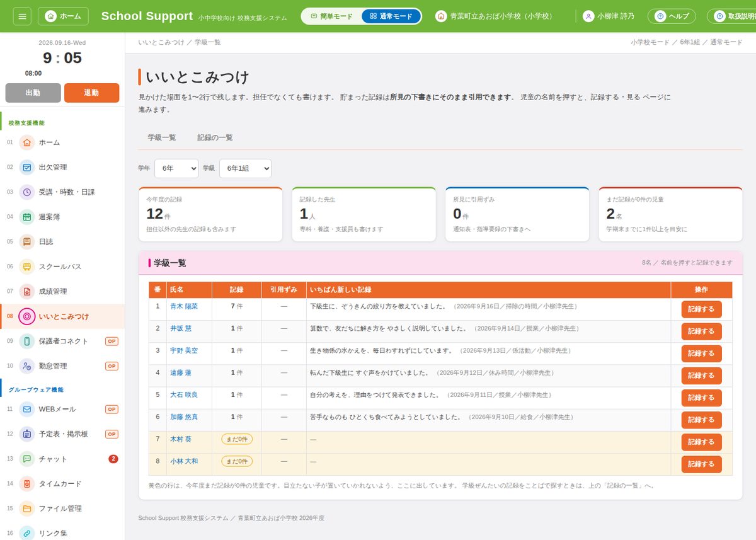Open the hamburger menu in the header
Image resolution: width=756 pixels, height=540 pixels.
coord(22,16)
